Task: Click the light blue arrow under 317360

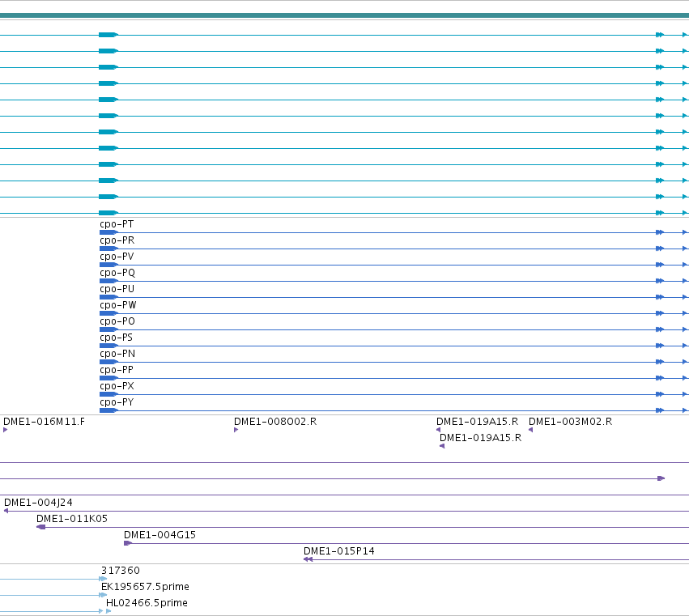Action: [104, 579]
